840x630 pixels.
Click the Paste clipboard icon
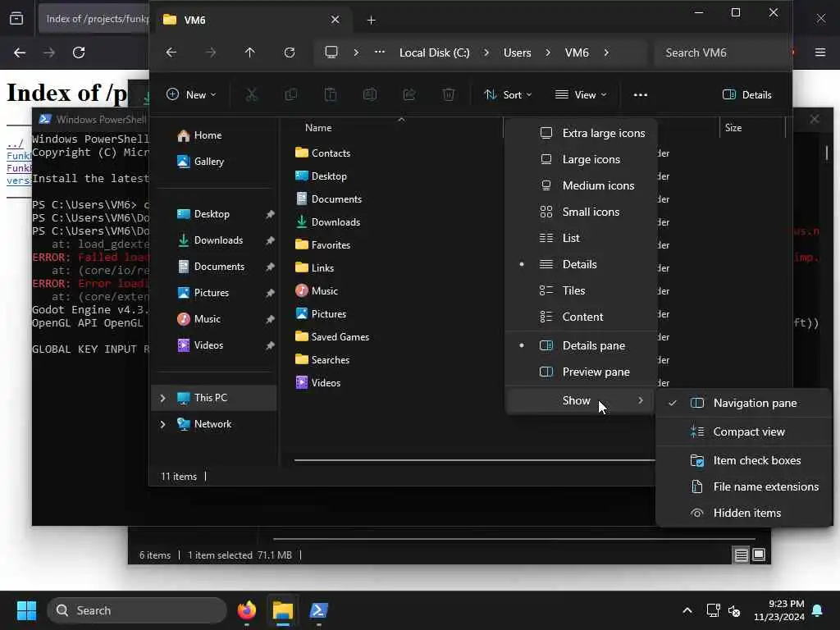coord(331,95)
